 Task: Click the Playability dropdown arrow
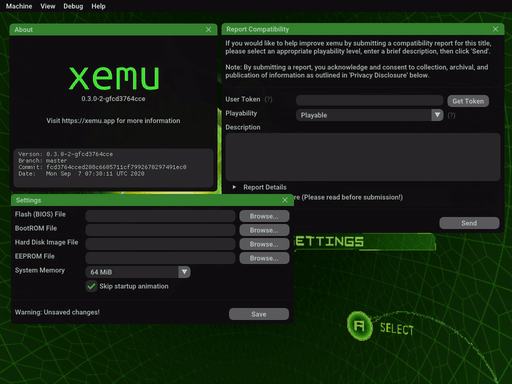pos(437,115)
